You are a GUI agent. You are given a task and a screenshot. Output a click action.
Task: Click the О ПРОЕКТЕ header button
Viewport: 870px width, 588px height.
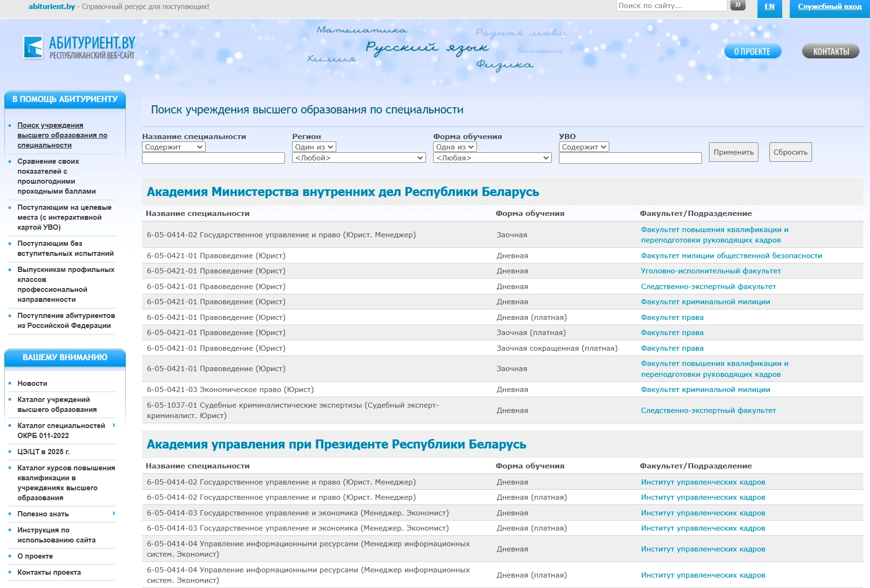pos(752,51)
